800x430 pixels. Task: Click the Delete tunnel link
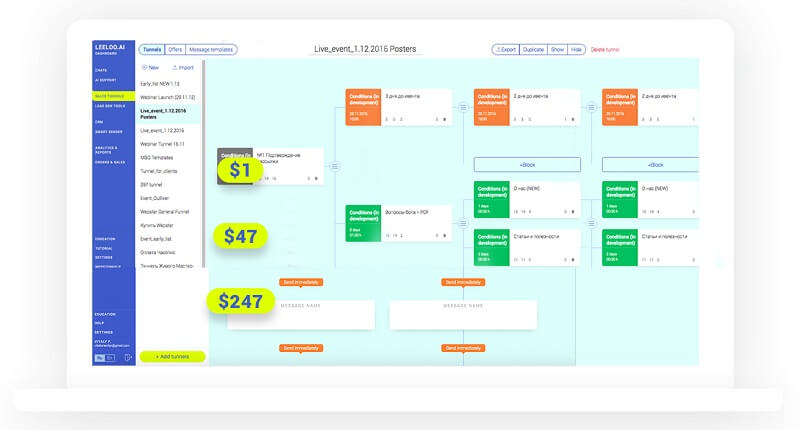tap(606, 49)
